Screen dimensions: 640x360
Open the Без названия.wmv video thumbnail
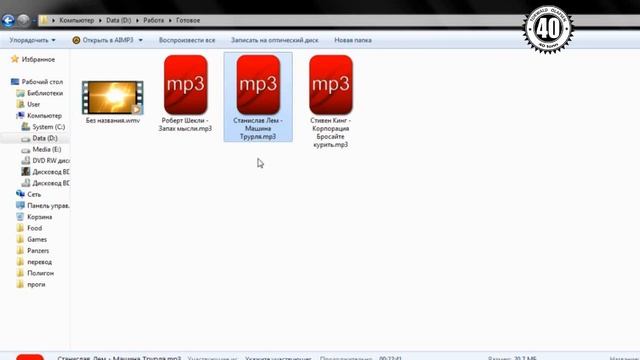pos(113,98)
